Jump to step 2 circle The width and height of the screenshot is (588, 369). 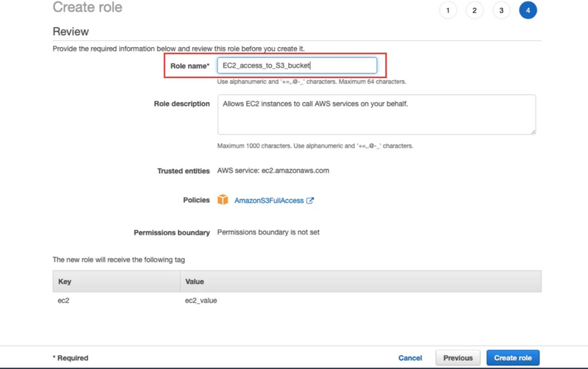click(x=474, y=10)
